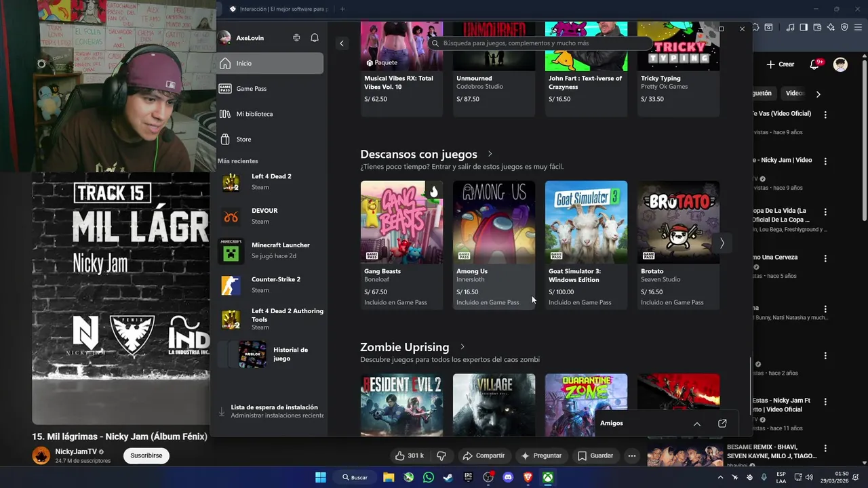Select Videos filter chip on YouTube
The image size is (868, 488).
click(x=794, y=94)
